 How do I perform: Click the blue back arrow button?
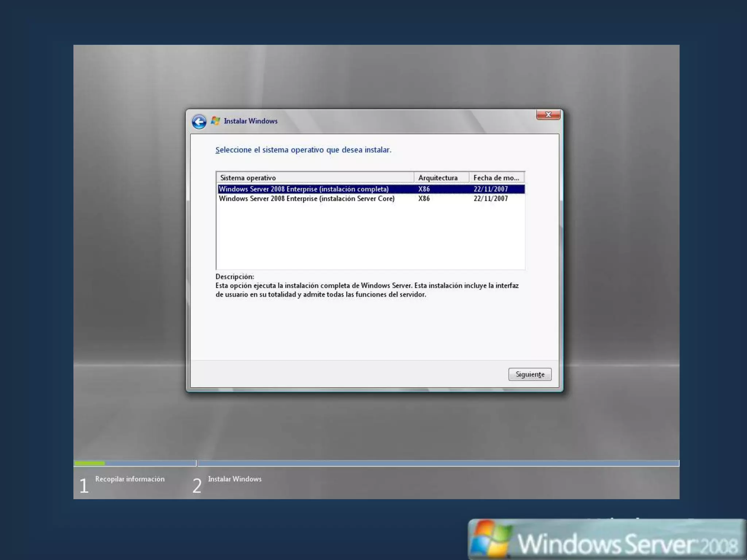[x=199, y=122]
